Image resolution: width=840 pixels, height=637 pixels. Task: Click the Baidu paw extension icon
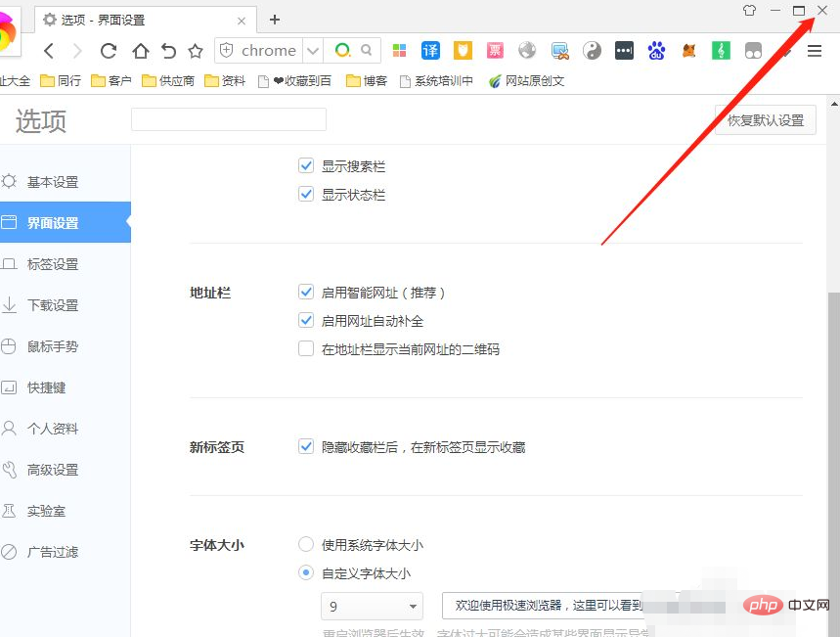656,51
